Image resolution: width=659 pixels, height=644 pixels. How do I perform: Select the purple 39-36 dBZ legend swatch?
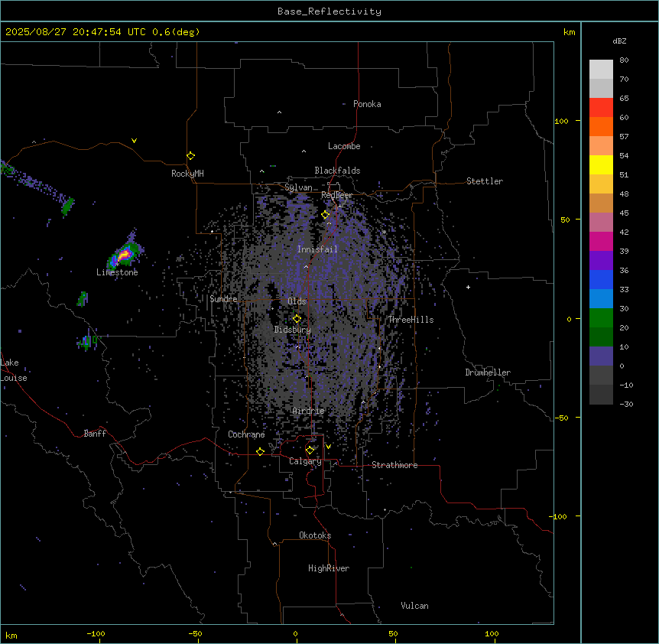pos(601,261)
